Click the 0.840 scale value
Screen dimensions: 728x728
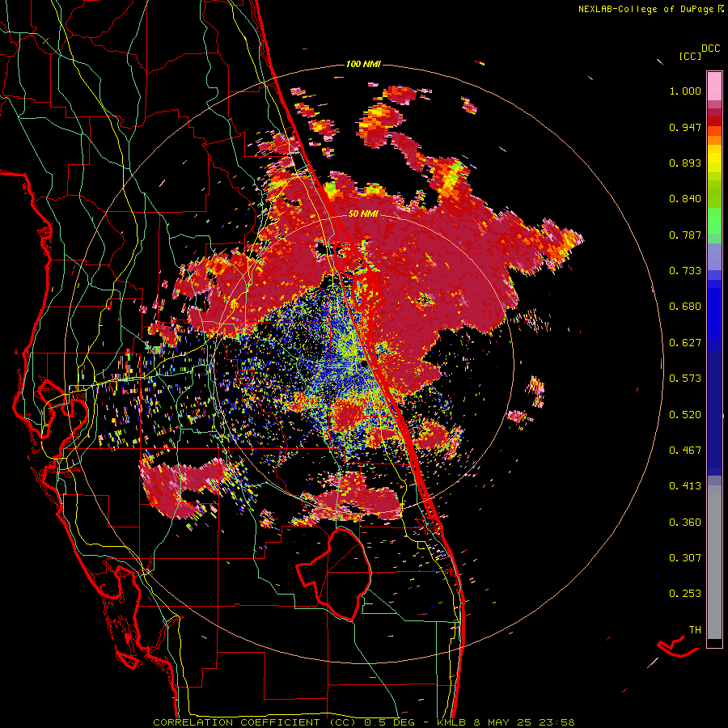[685, 199]
